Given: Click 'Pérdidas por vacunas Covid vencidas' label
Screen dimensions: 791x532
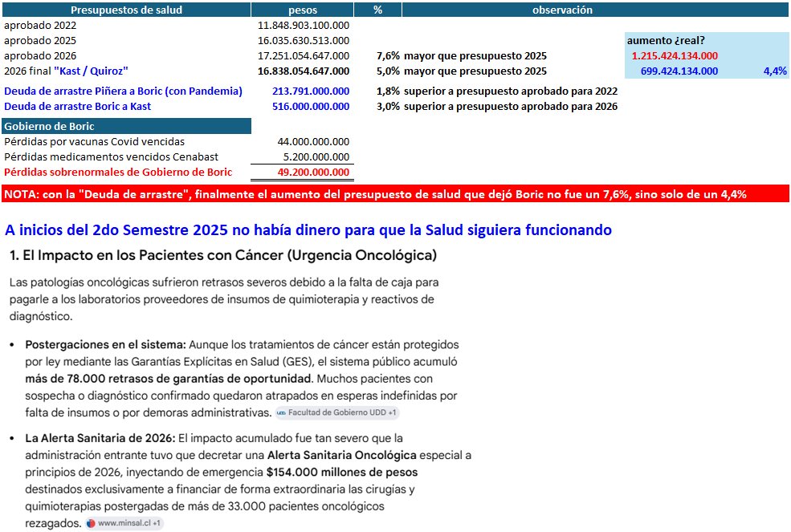Looking at the screenshot, I should 94,141.
